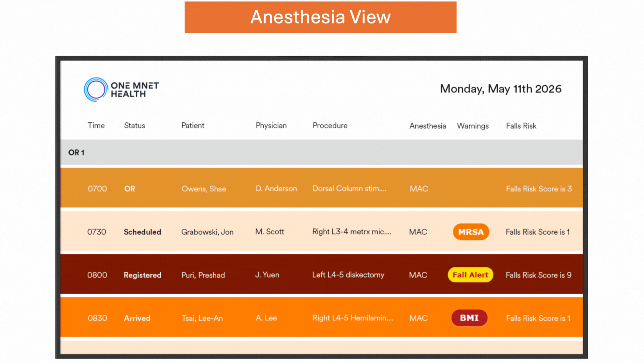
Task: Select patient Puri, Preshad
Action: [203, 275]
